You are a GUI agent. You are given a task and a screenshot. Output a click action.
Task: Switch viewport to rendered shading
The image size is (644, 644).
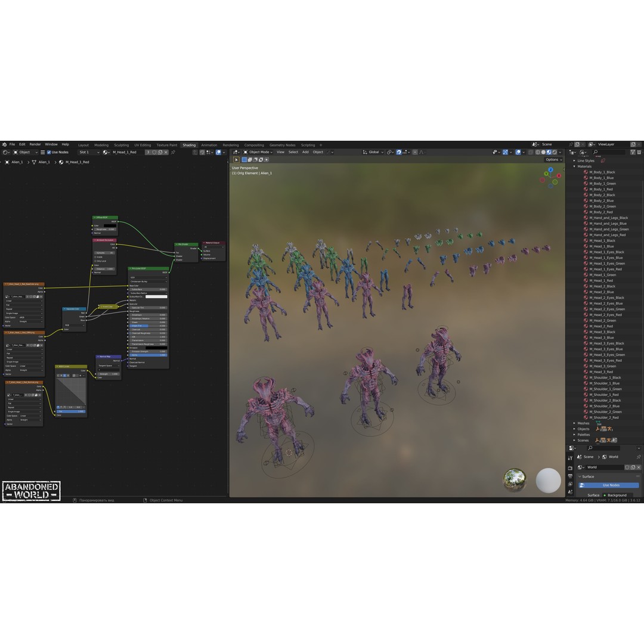click(555, 153)
